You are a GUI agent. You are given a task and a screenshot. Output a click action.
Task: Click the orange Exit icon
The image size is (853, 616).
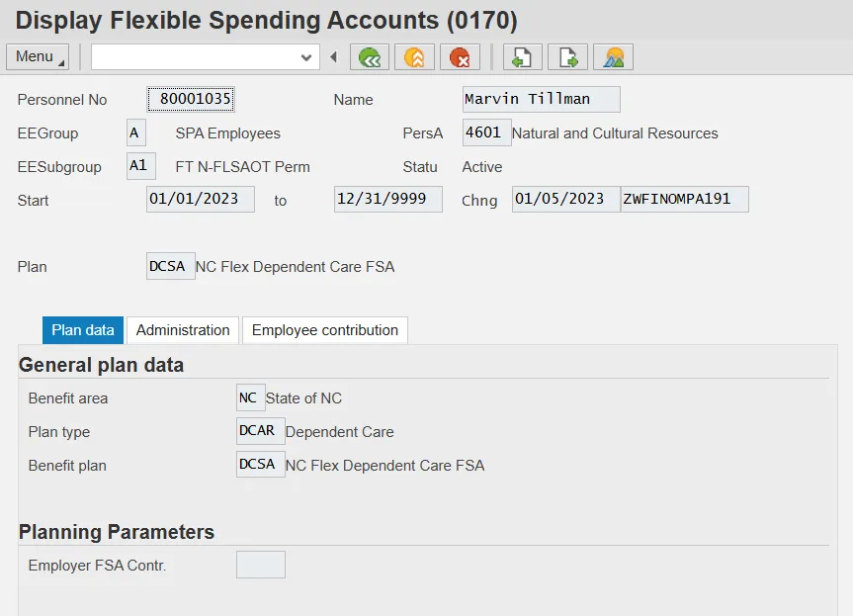click(x=414, y=57)
